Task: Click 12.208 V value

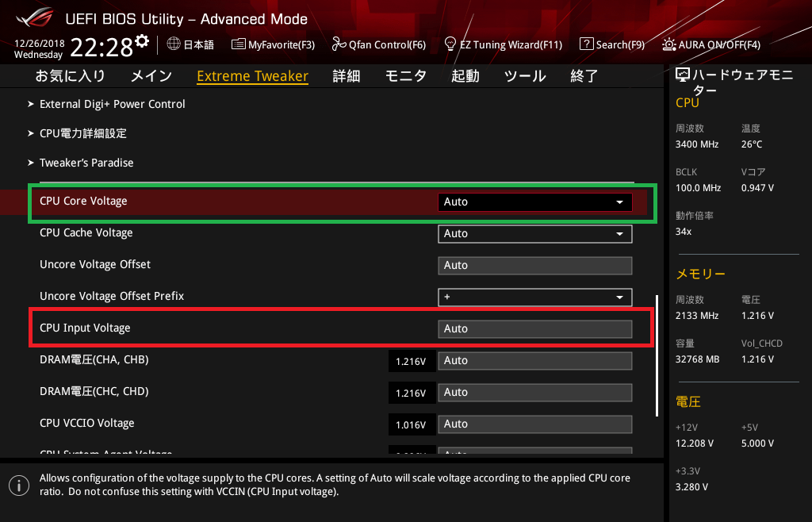Action: click(695, 443)
